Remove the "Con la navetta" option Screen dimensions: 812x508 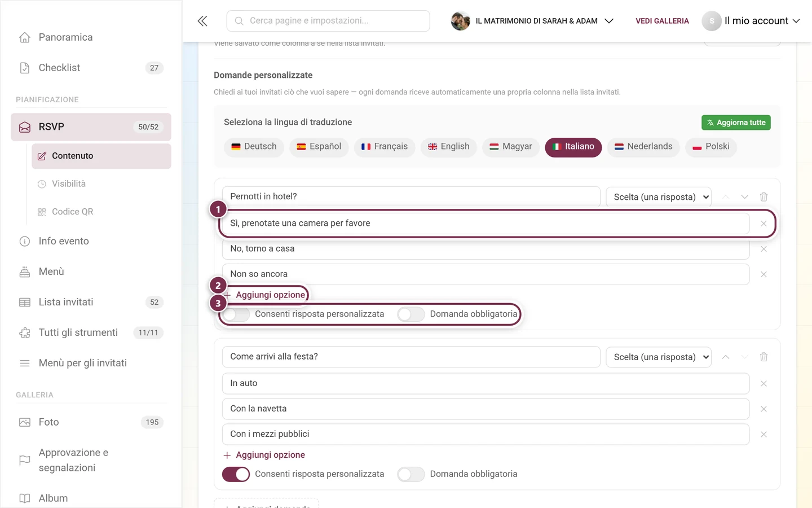tap(764, 409)
